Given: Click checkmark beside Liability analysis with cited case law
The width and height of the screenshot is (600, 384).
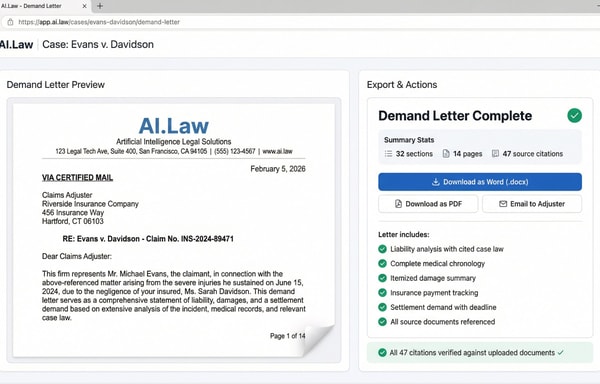Looking at the screenshot, I should click(382, 249).
